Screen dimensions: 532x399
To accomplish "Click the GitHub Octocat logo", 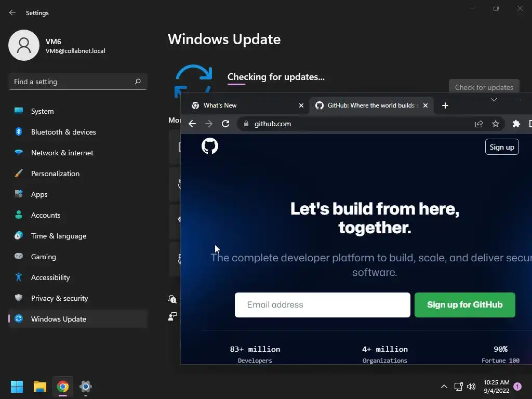I will coord(210,146).
